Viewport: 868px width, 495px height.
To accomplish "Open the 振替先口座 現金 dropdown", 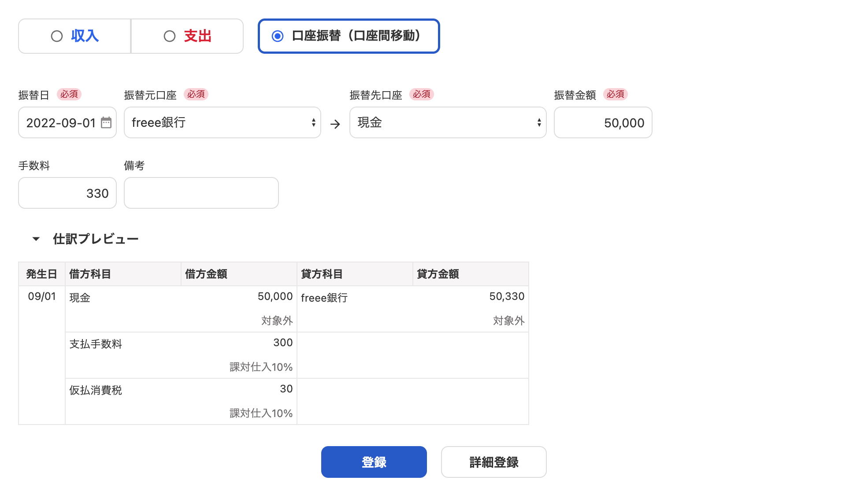I will (x=448, y=122).
